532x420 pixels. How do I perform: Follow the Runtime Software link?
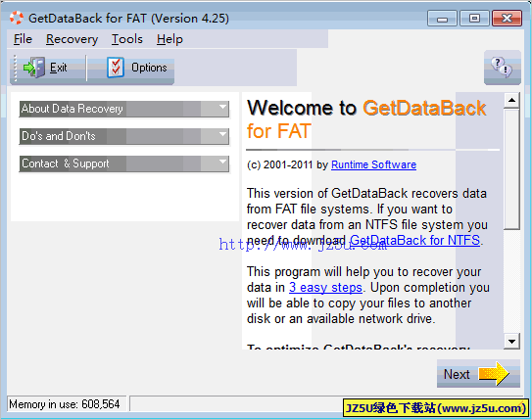373,164
